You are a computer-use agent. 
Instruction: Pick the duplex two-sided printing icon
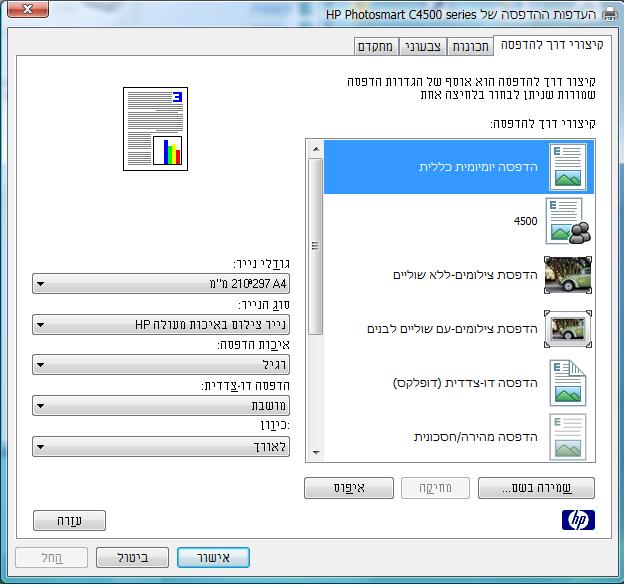click(x=566, y=383)
